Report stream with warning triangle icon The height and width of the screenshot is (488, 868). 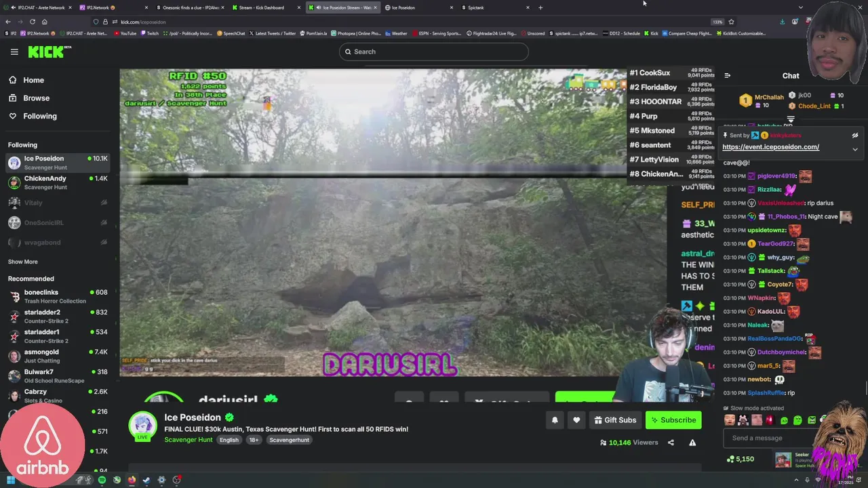point(692,443)
